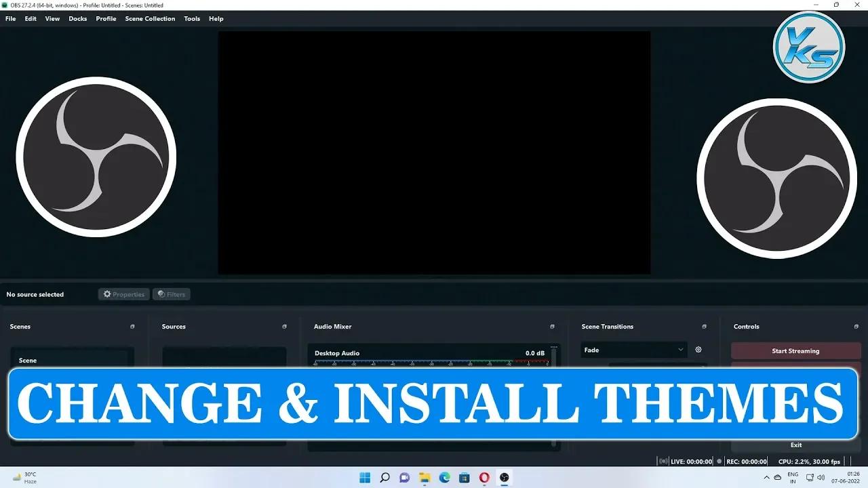Pop out the Sources panel via its corner icon
This screenshot has width=868, height=488.
click(284, 326)
